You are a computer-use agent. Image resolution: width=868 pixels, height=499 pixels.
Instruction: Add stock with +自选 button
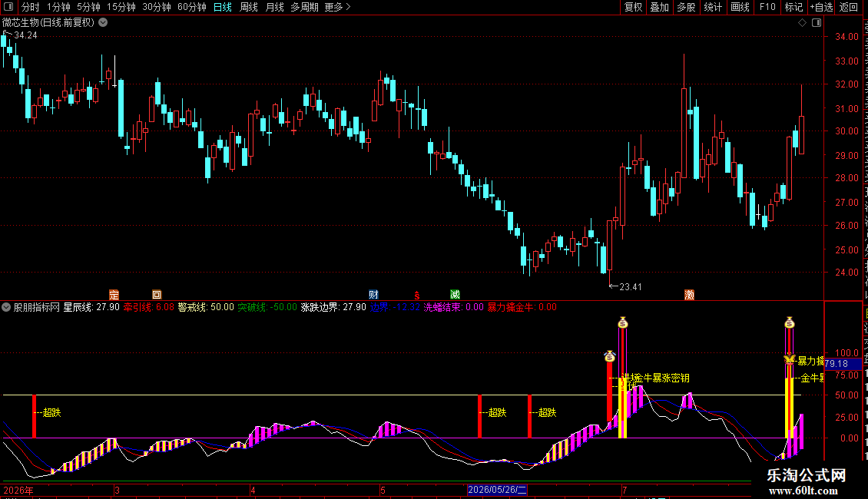pos(821,7)
